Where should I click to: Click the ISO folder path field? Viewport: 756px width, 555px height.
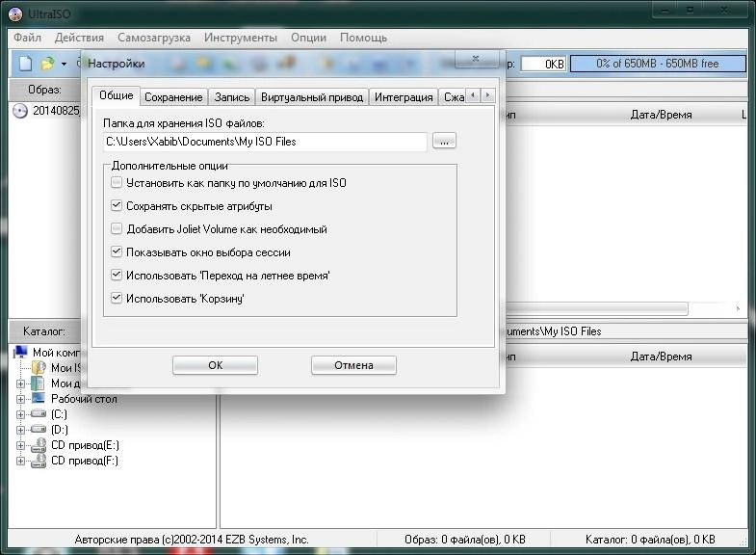pos(265,142)
